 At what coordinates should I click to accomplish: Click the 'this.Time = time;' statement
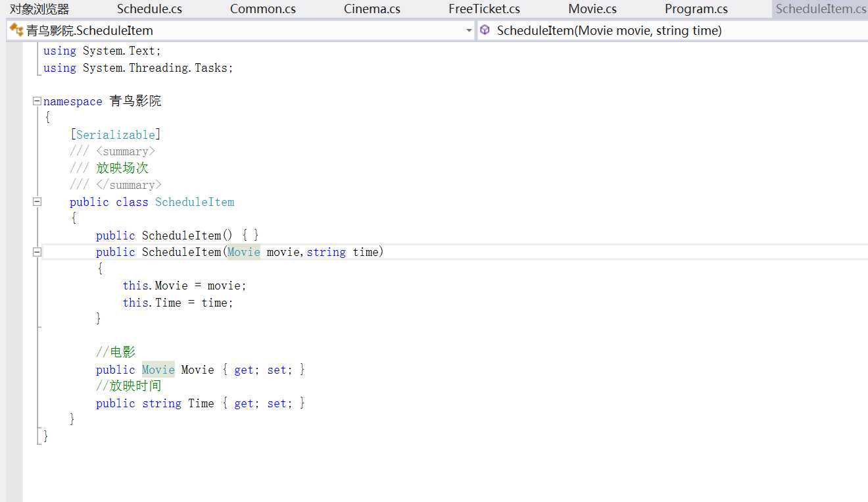coord(178,303)
